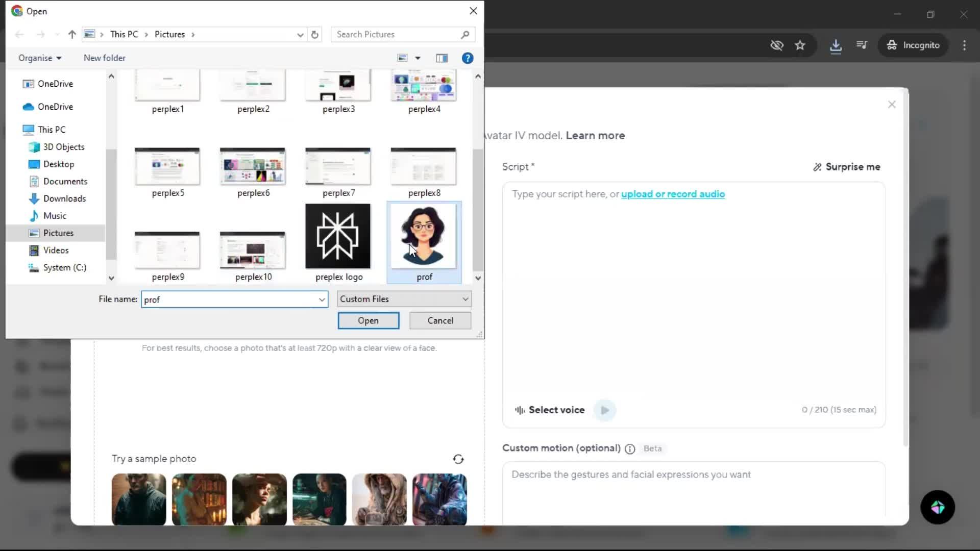The image size is (980, 551).
Task: Click the Chrome downloads icon
Action: [836, 45]
